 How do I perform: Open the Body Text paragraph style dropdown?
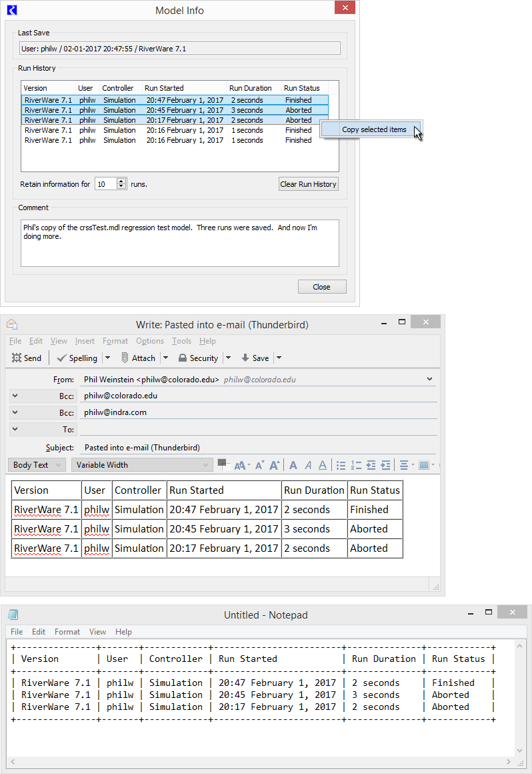click(37, 465)
